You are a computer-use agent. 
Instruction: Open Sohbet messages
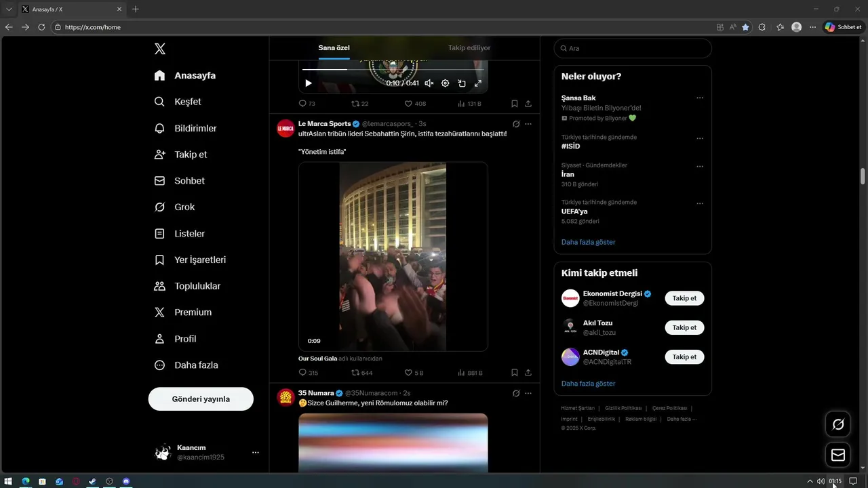coord(179,181)
